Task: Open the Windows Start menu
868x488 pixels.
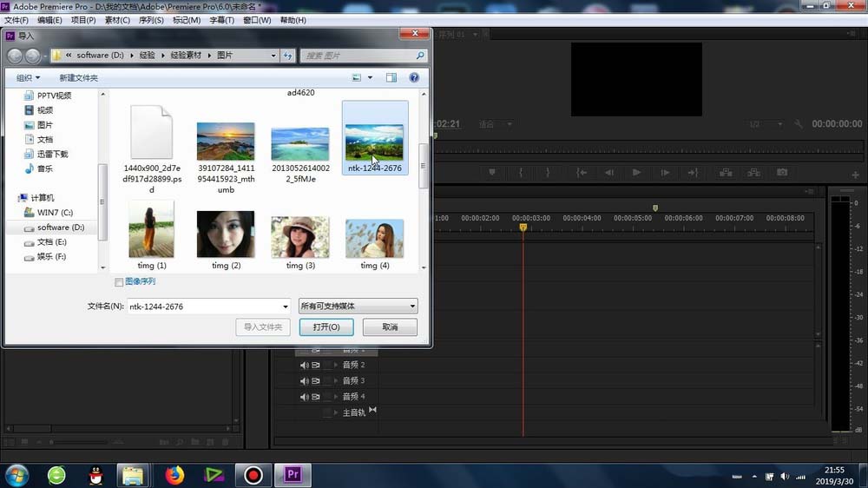Action: (x=16, y=475)
